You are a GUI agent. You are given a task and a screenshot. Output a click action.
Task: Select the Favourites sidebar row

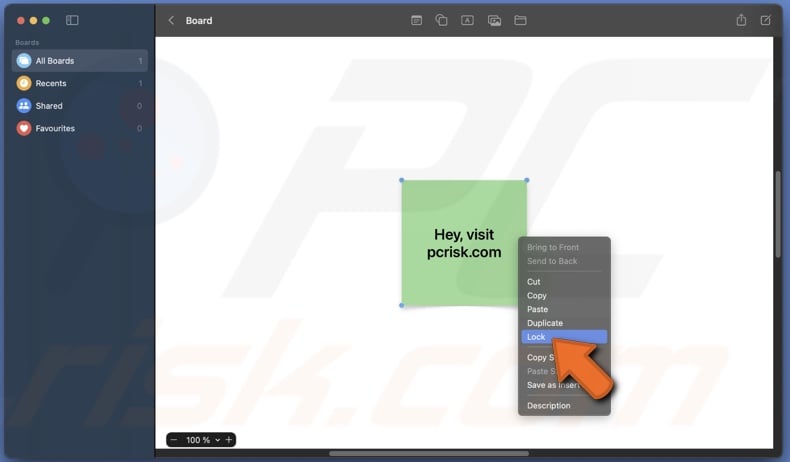pyautogui.click(x=80, y=128)
